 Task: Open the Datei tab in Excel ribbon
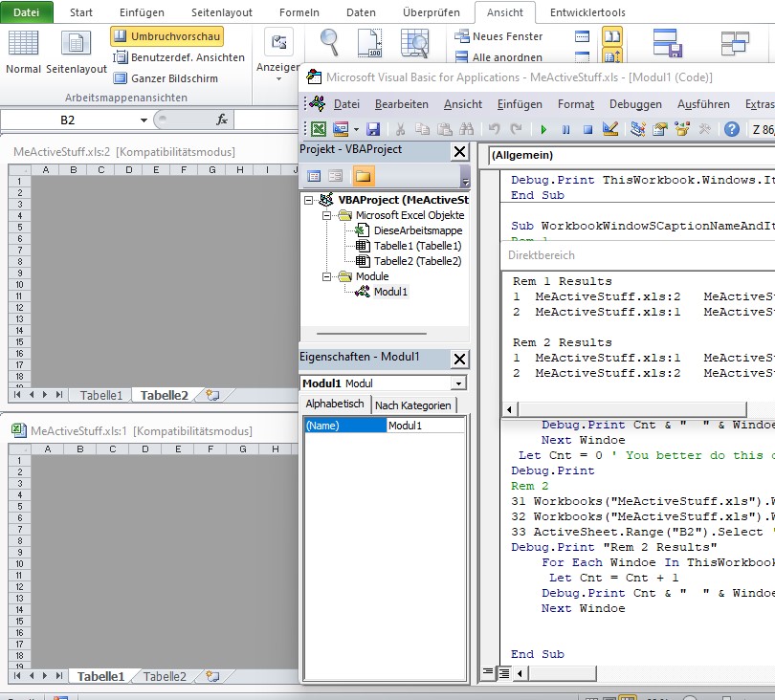[26, 11]
